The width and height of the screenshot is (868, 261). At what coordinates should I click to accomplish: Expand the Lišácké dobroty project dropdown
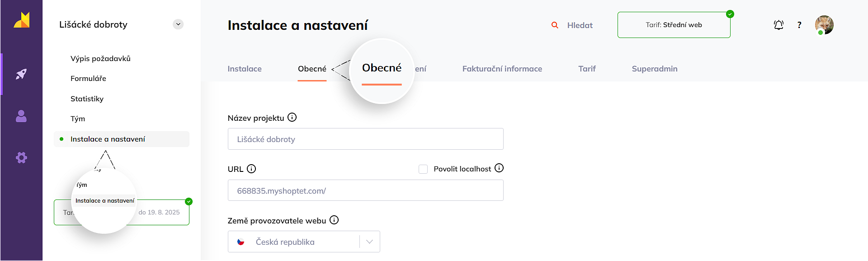178,24
